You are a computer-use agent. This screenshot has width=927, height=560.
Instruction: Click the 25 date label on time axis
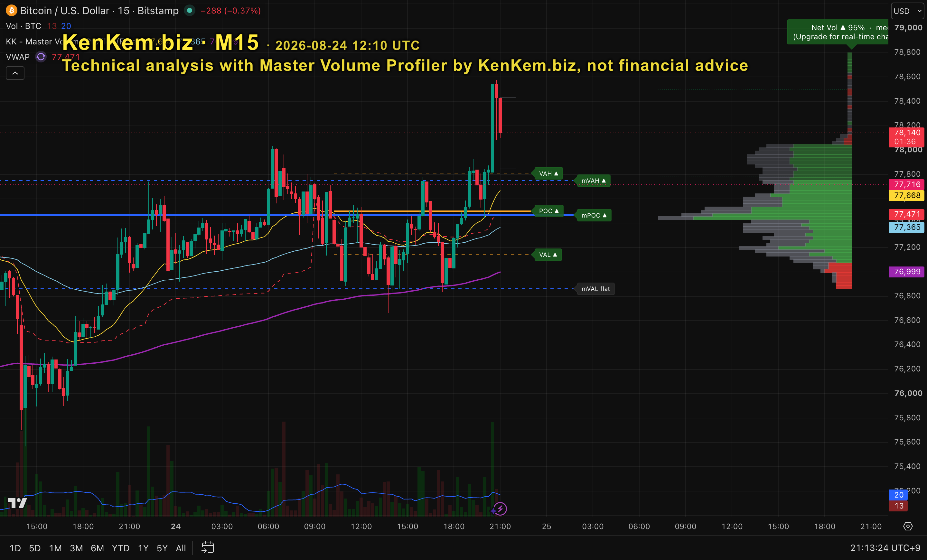(547, 526)
